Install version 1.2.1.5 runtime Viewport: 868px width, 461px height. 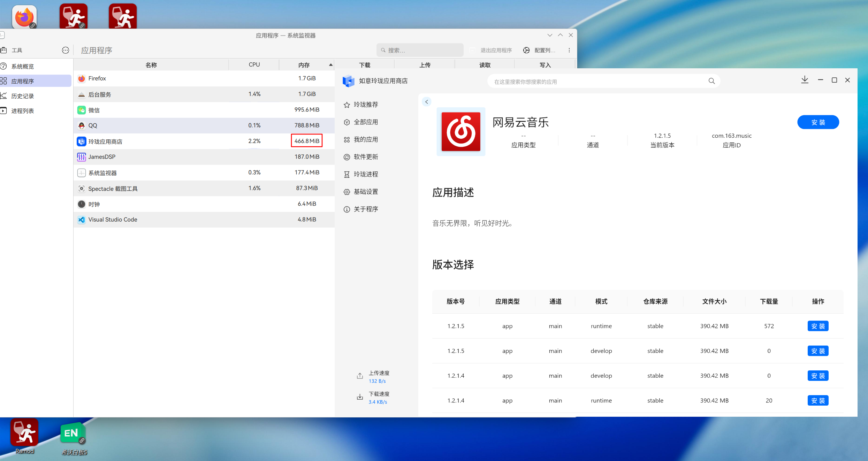(818, 326)
